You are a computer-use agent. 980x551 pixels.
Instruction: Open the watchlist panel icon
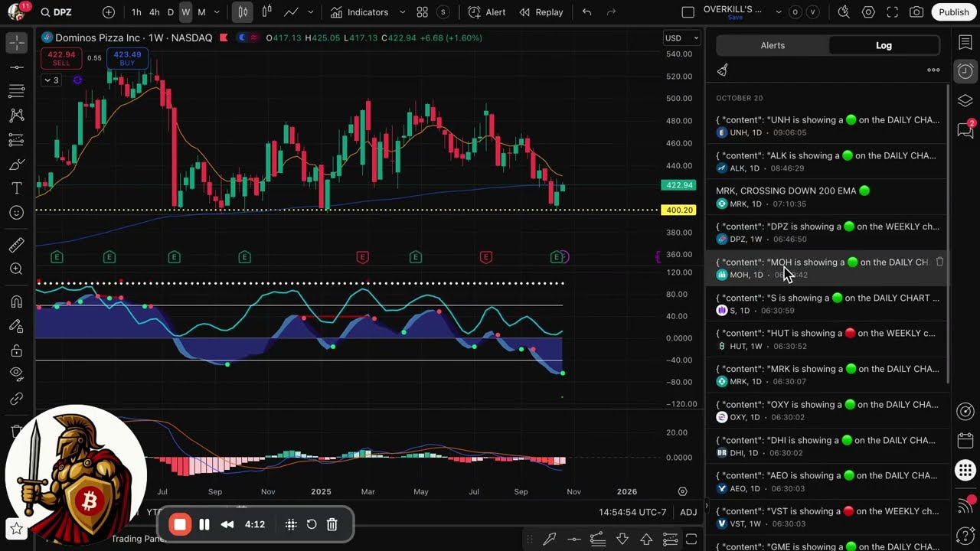(x=965, y=42)
